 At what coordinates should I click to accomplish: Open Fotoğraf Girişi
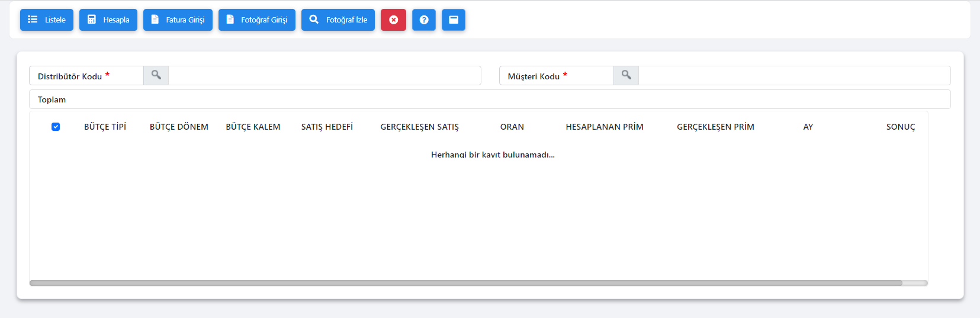(257, 20)
